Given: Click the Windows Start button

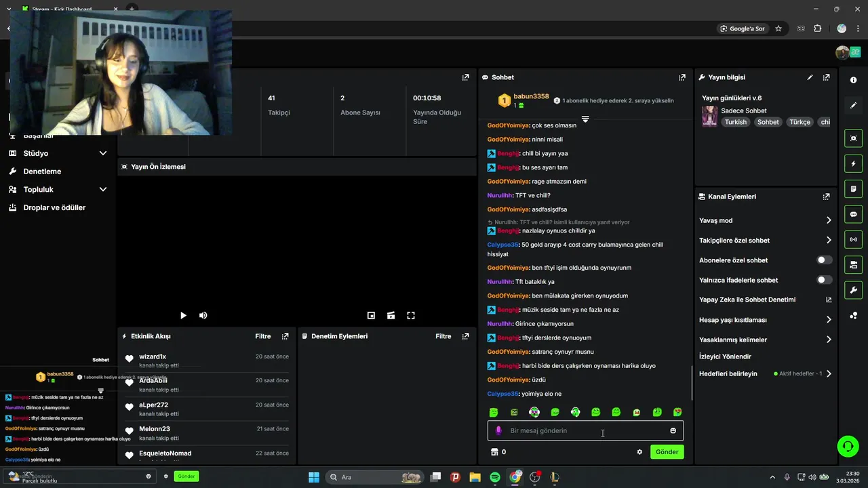Looking at the screenshot, I should pyautogui.click(x=314, y=477).
